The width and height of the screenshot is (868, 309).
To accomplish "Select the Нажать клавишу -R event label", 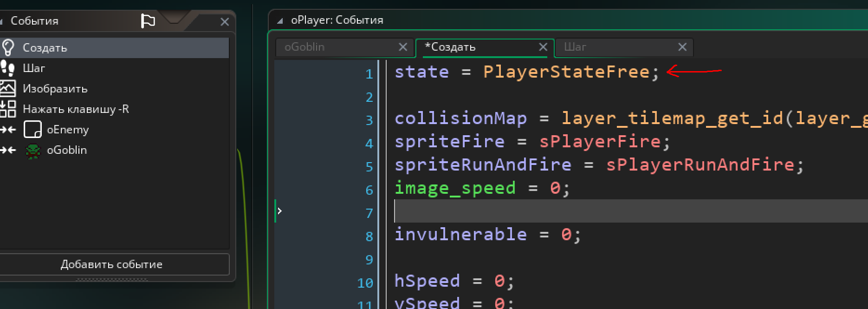I will pos(76,109).
